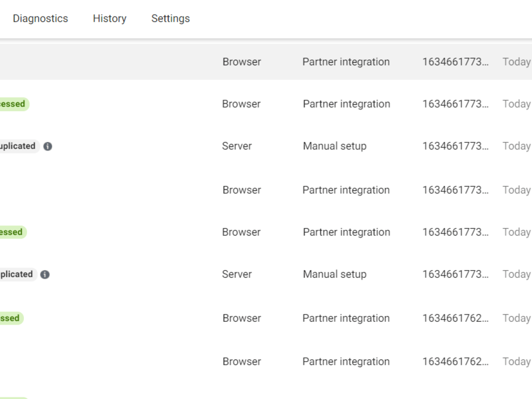Select "Partner integration" in the highlighted row
This screenshot has height=399, width=532.
(x=346, y=62)
